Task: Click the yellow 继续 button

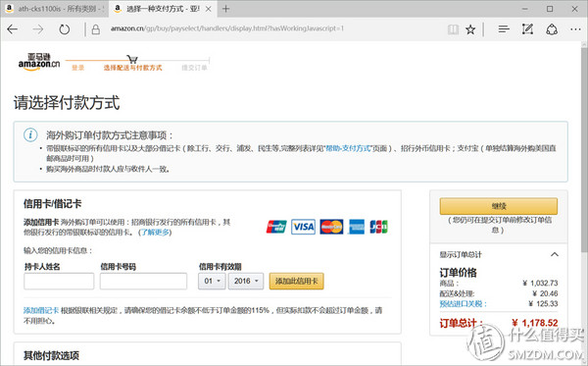Action: [499, 206]
